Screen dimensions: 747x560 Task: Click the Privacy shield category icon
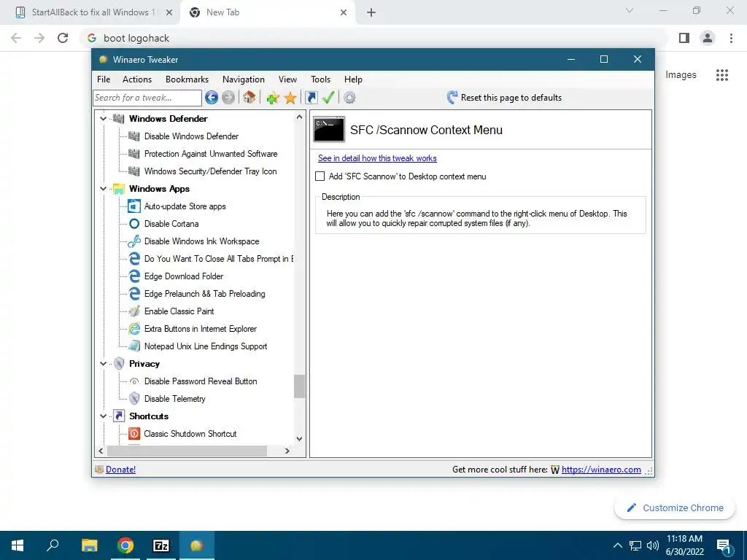coord(119,364)
